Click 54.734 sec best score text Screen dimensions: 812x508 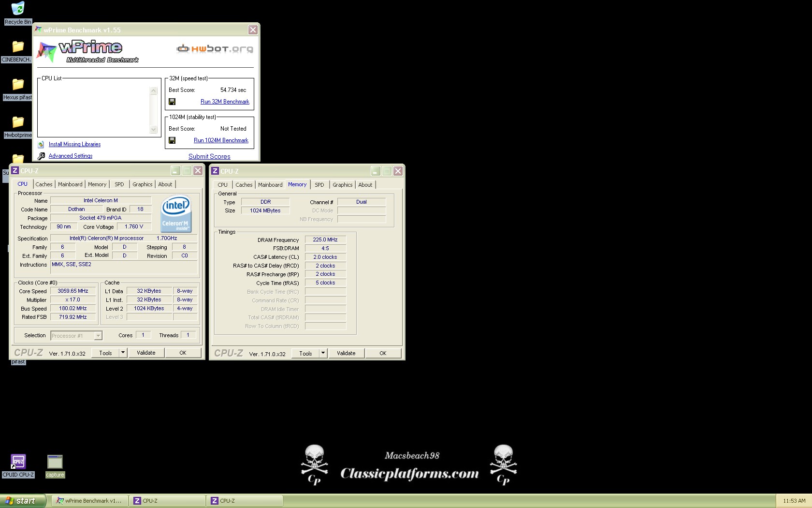point(233,90)
